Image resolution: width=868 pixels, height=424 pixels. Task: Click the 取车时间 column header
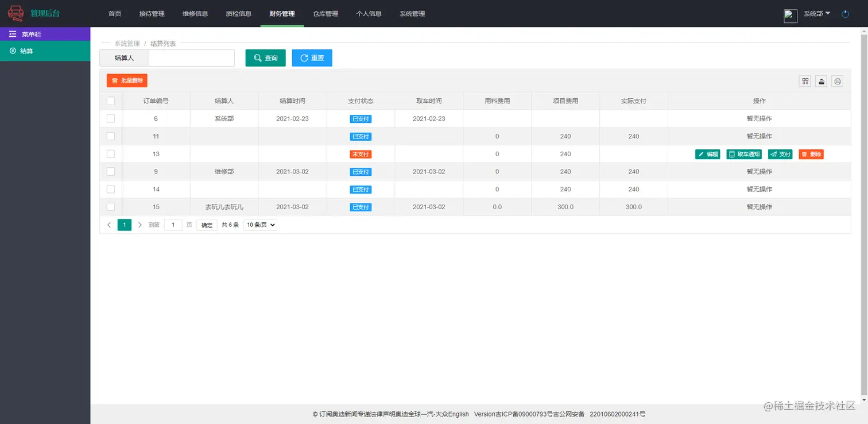pyautogui.click(x=429, y=101)
